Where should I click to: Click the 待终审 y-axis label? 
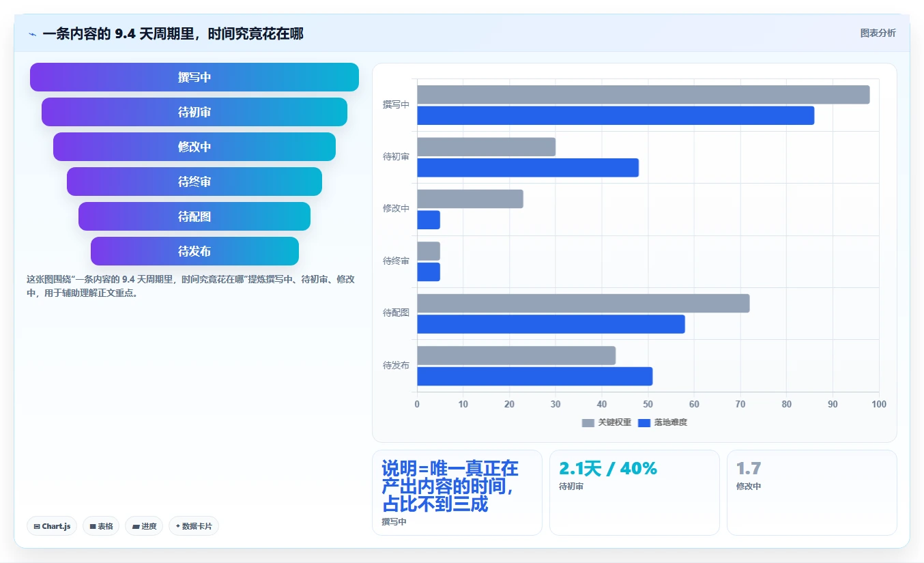[x=396, y=261]
